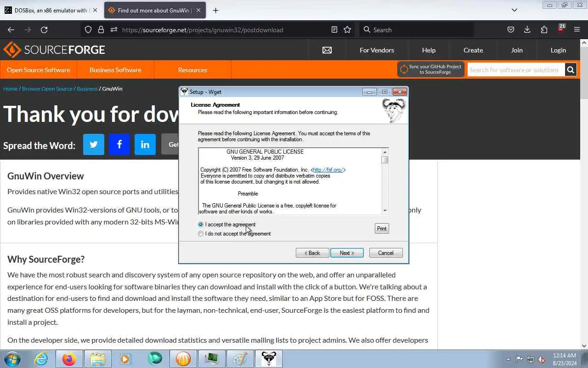The width and height of the screenshot is (588, 368).
Task: Click the Search for software or solutions field
Action: (x=516, y=70)
